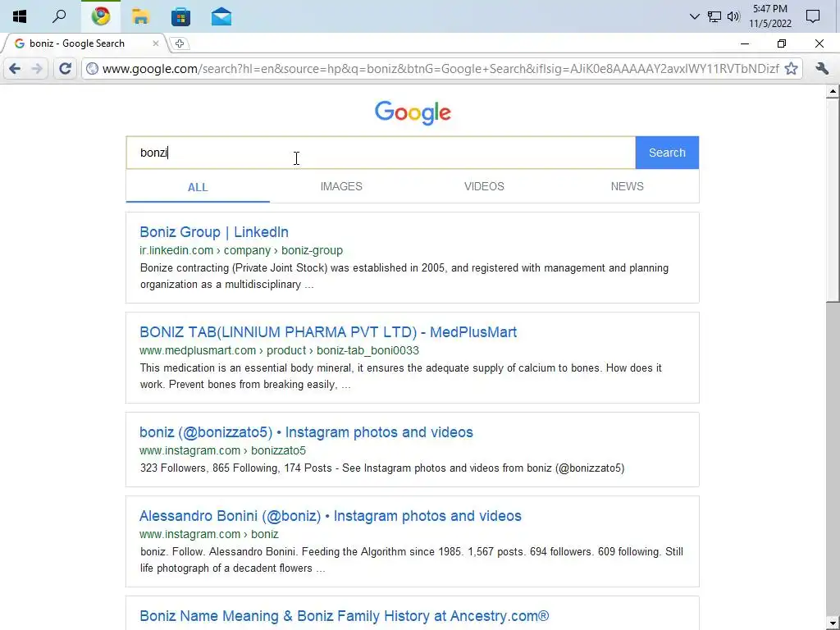The image size is (840, 630).
Task: Open a new browser tab
Action: pyautogui.click(x=180, y=44)
